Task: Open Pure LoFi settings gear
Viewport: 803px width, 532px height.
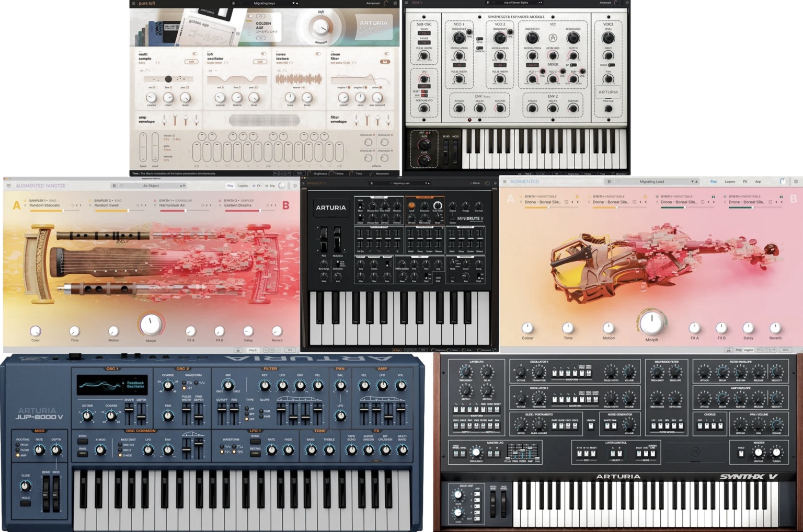Action: pyautogui.click(x=395, y=3)
